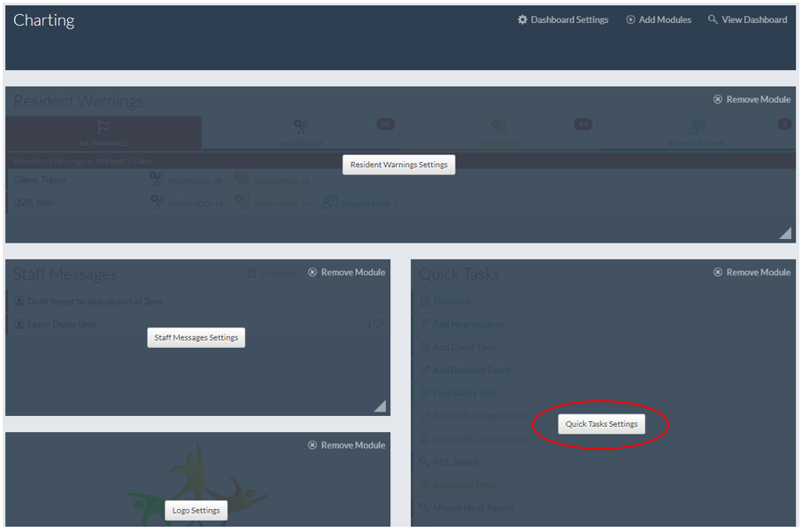Remove the Resident Warnings module
The height and width of the screenshot is (532, 802).
click(x=752, y=100)
